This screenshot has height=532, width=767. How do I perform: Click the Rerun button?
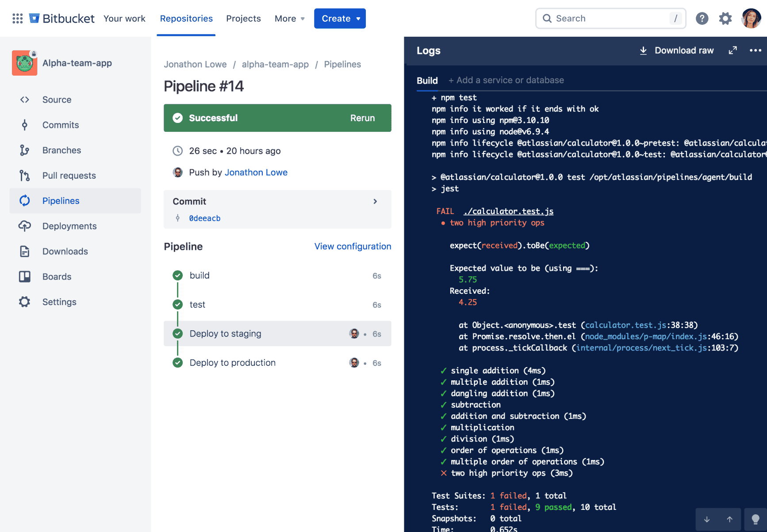point(362,118)
